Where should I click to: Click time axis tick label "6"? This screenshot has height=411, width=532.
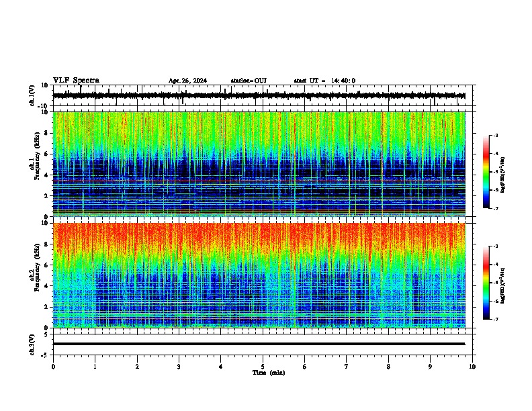click(x=305, y=367)
